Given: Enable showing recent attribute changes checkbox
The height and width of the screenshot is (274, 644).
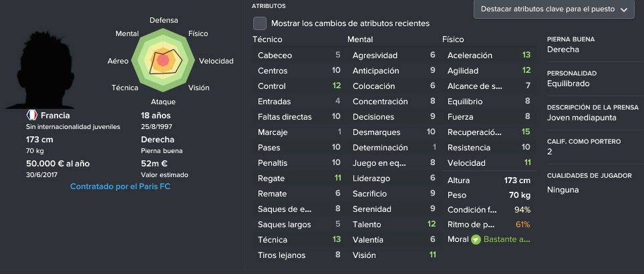Looking at the screenshot, I should [260, 23].
